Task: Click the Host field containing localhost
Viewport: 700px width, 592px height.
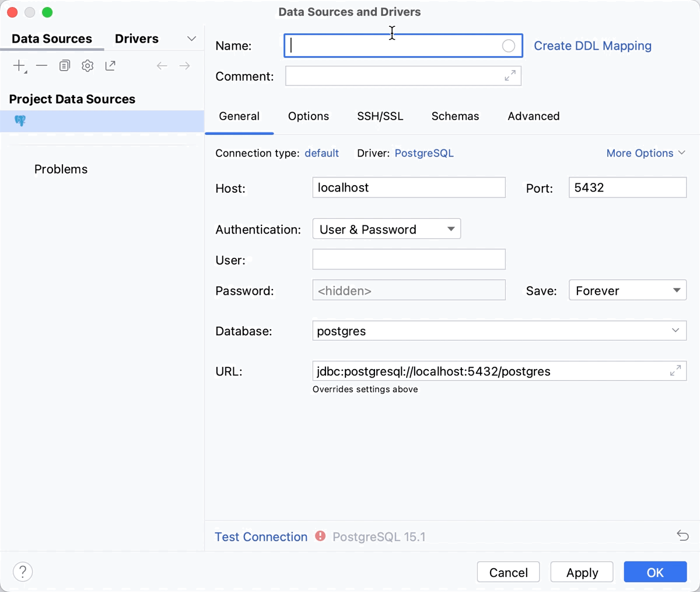Action: 409,187
